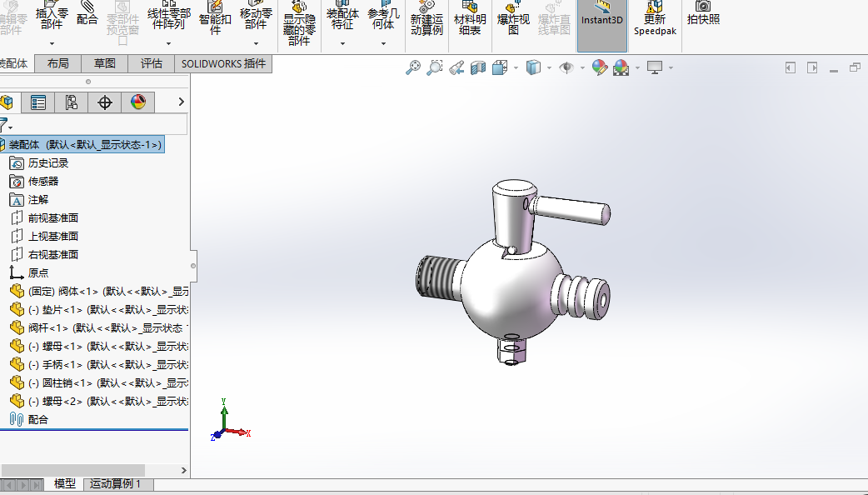The image size is (868, 495).
Task: Expand manager tabs chevron arrow
Action: click(181, 102)
